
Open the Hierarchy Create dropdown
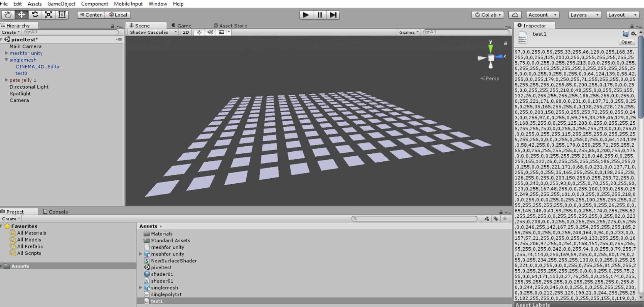[11, 32]
